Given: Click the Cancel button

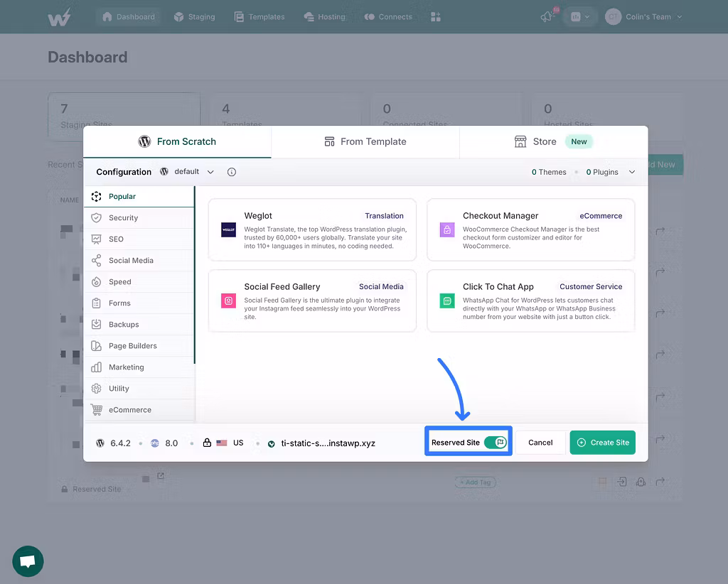Looking at the screenshot, I should [540, 443].
